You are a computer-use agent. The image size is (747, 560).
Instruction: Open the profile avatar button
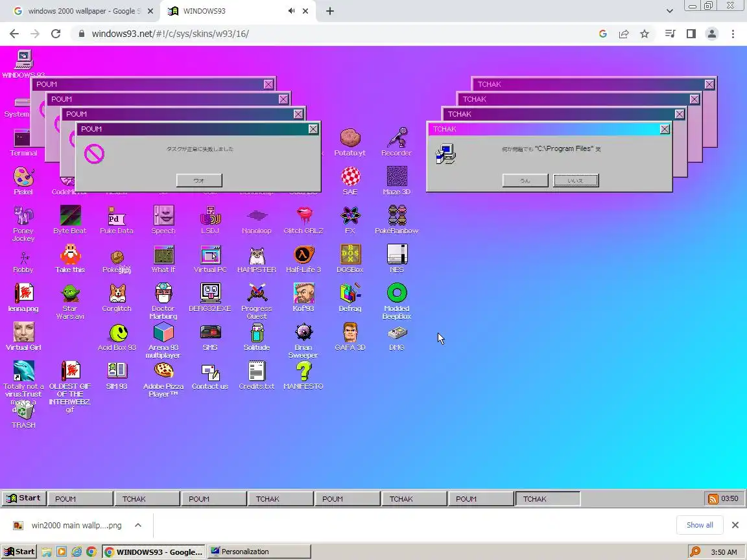click(x=712, y=34)
